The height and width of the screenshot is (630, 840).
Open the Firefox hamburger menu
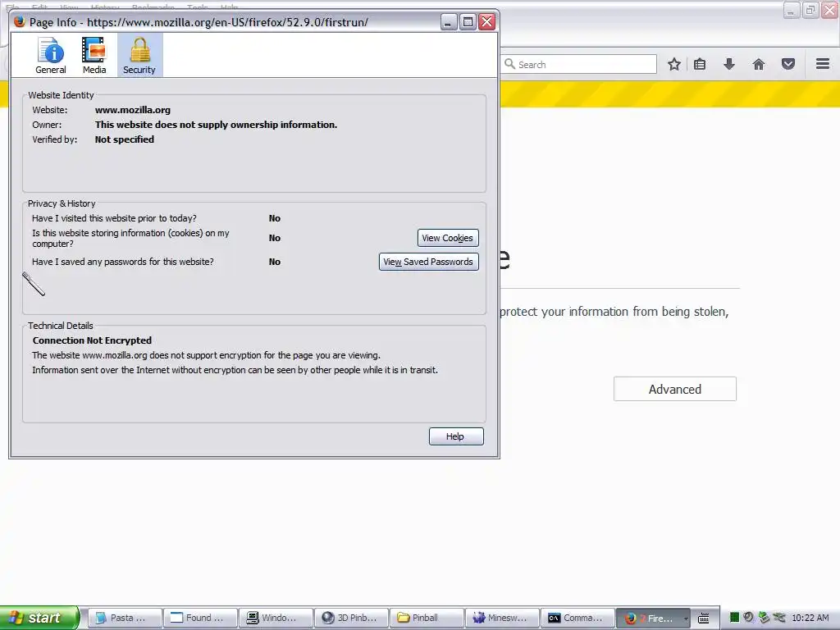[822, 64]
